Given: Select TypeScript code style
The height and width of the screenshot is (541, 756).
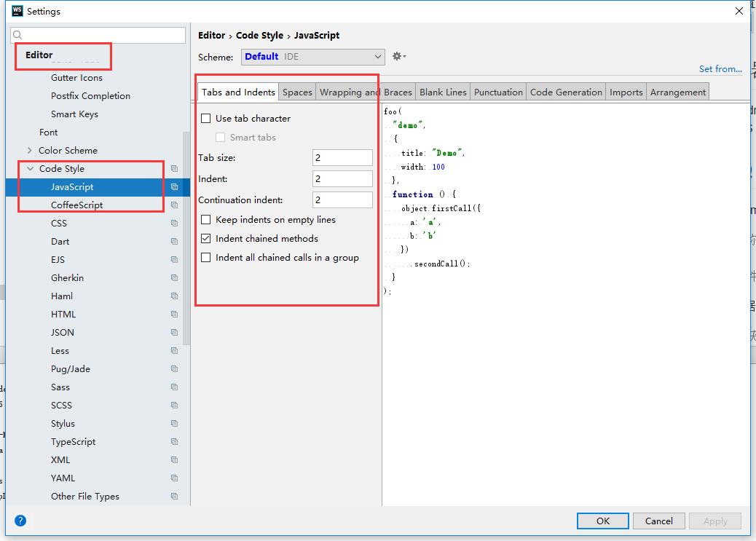Looking at the screenshot, I should pos(74,442).
